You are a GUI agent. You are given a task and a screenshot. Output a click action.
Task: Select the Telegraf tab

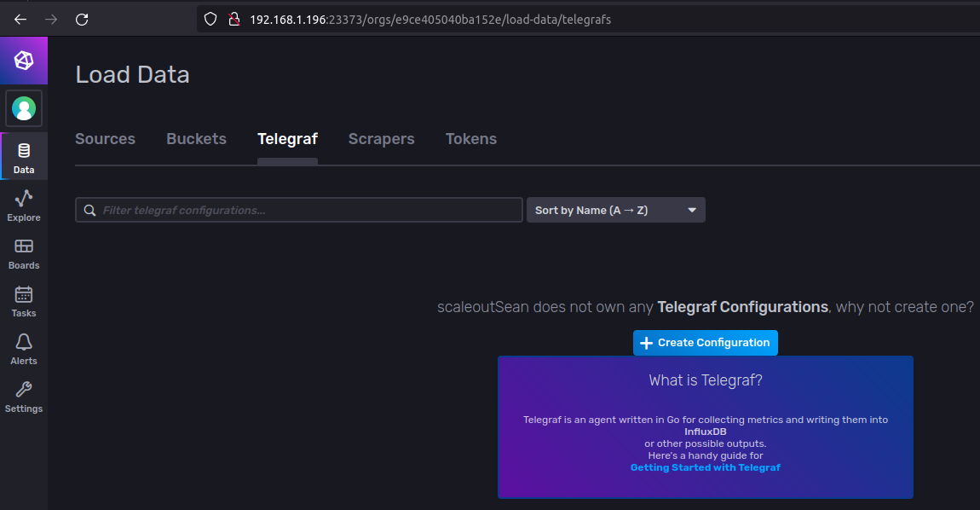[x=287, y=139]
